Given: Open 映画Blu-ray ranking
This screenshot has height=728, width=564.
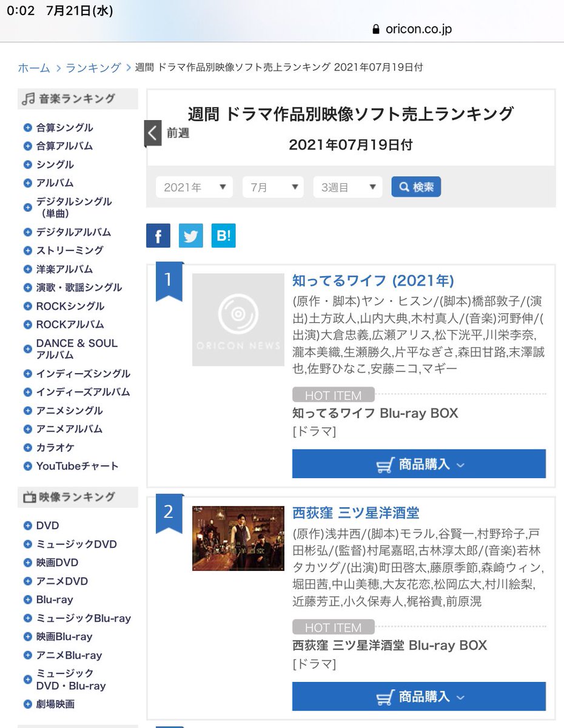Looking at the screenshot, I should pyautogui.click(x=64, y=637).
